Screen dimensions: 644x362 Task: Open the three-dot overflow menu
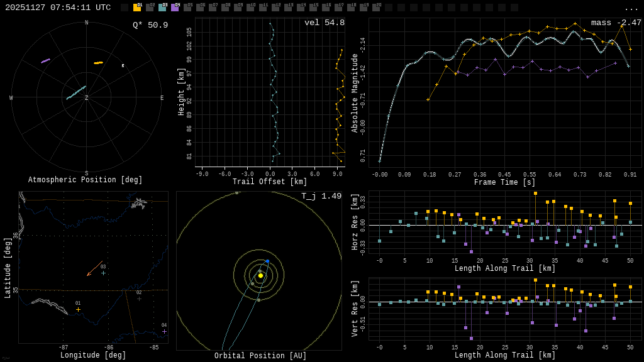631,8
